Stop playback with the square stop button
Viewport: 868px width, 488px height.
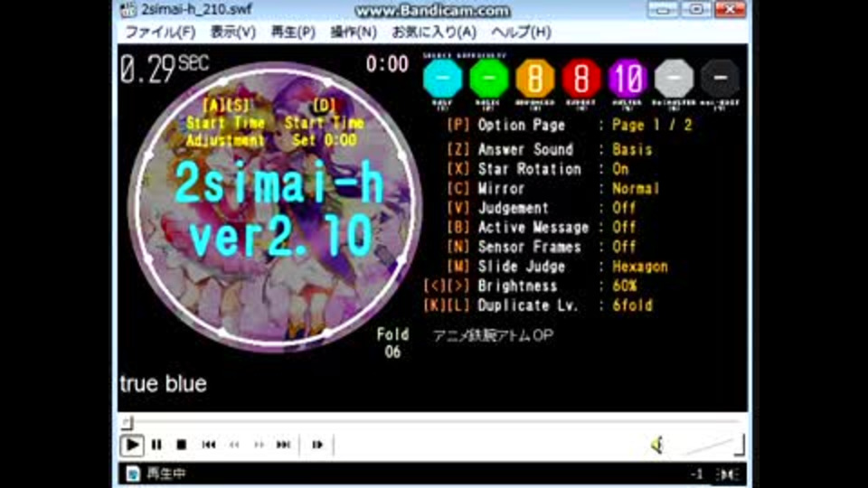pyautogui.click(x=181, y=445)
